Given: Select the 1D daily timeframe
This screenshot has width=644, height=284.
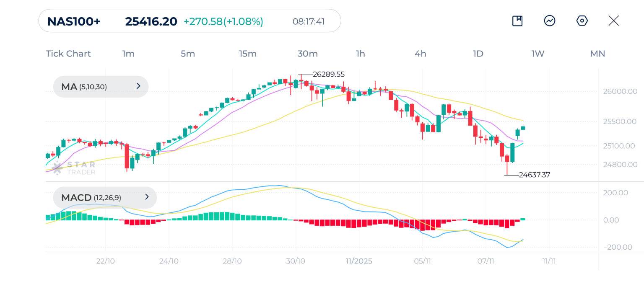Looking at the screenshot, I should [x=478, y=54].
